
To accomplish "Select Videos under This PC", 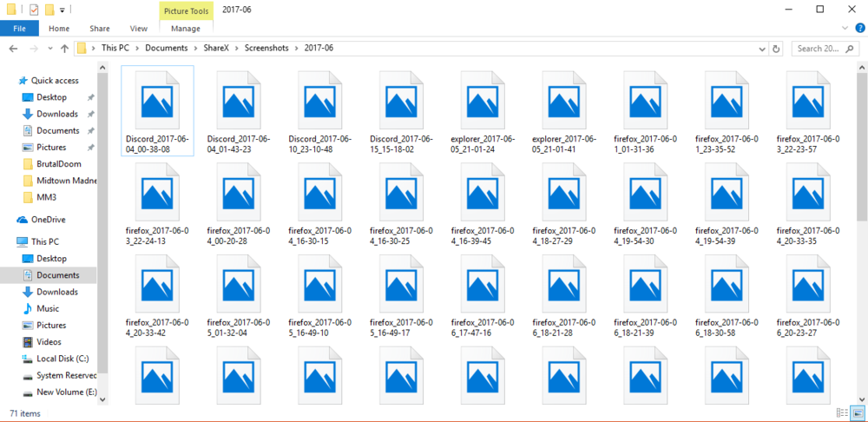I will point(49,342).
